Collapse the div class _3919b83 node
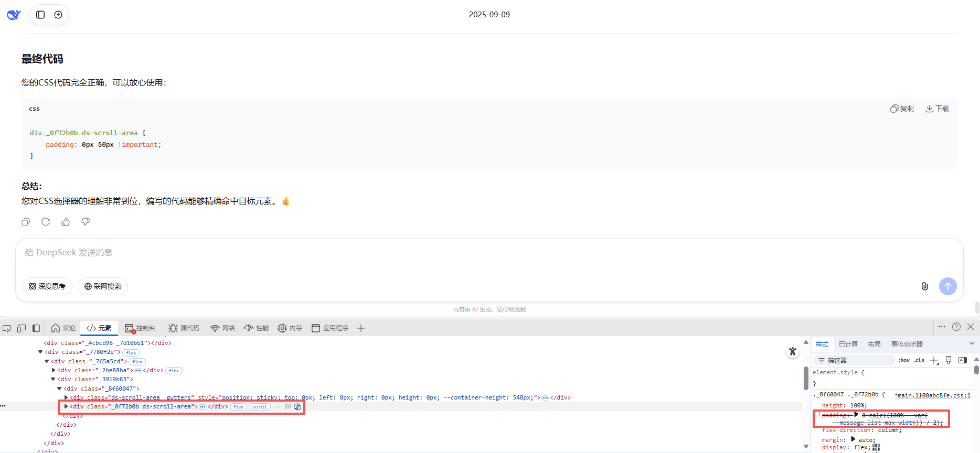 pyautogui.click(x=53, y=379)
